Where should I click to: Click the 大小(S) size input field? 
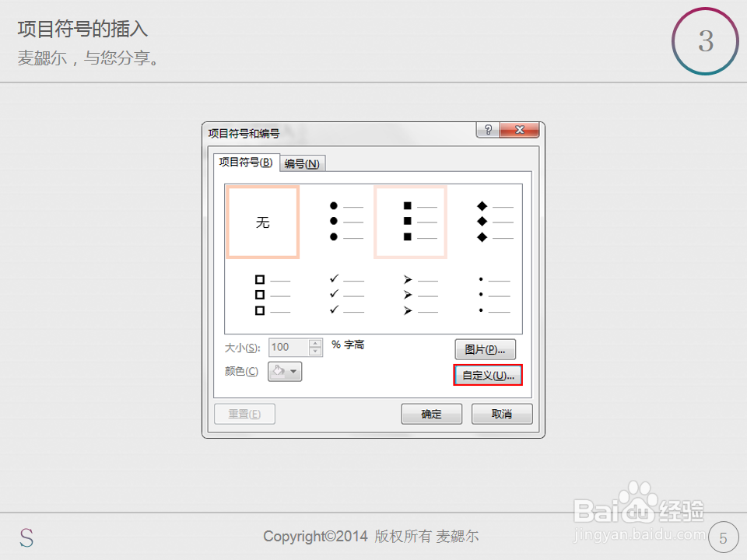click(x=289, y=347)
